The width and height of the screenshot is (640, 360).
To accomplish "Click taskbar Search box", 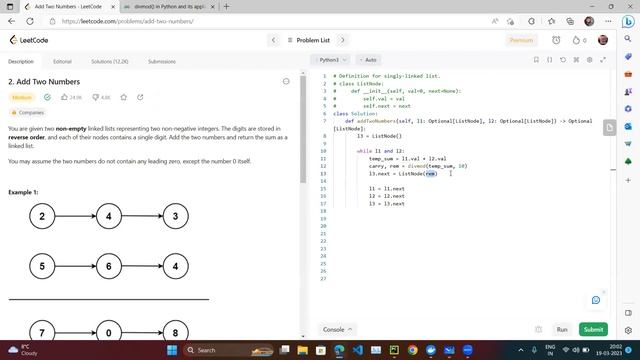I will pyautogui.click(x=229, y=350).
